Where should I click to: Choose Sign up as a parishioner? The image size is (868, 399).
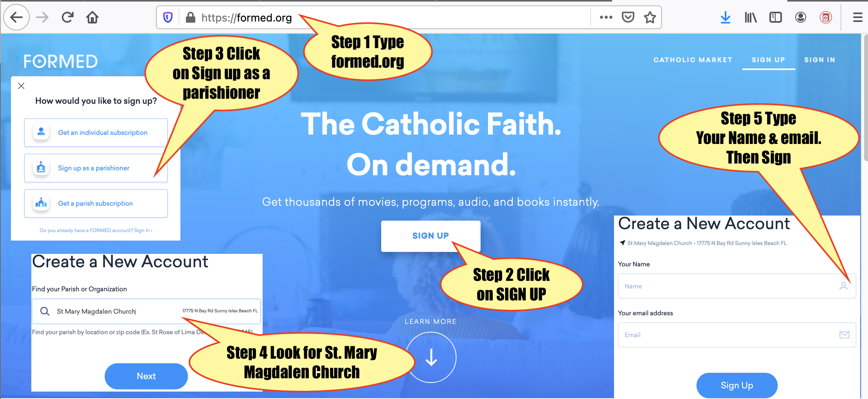click(96, 168)
